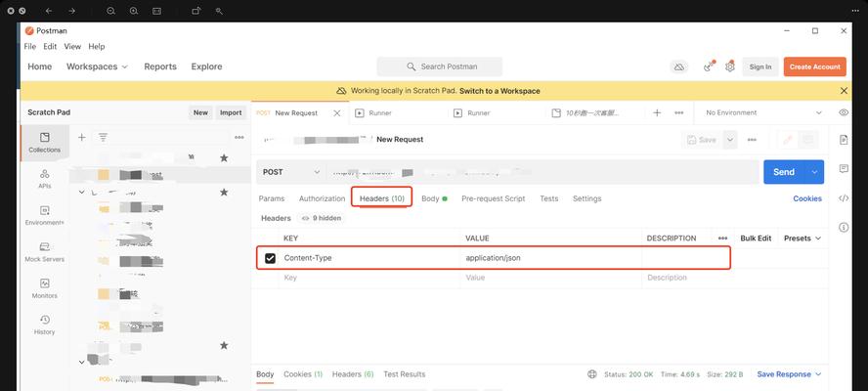Viewport: 868px width, 391px height.
Task: Click the Create Account button
Action: (815, 66)
